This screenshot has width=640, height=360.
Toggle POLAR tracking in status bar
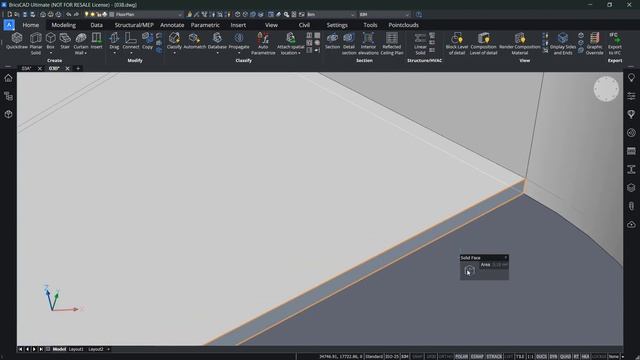click(461, 357)
